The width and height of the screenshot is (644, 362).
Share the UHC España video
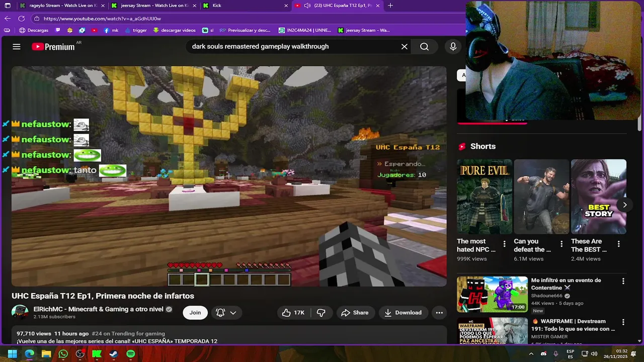[x=355, y=313]
